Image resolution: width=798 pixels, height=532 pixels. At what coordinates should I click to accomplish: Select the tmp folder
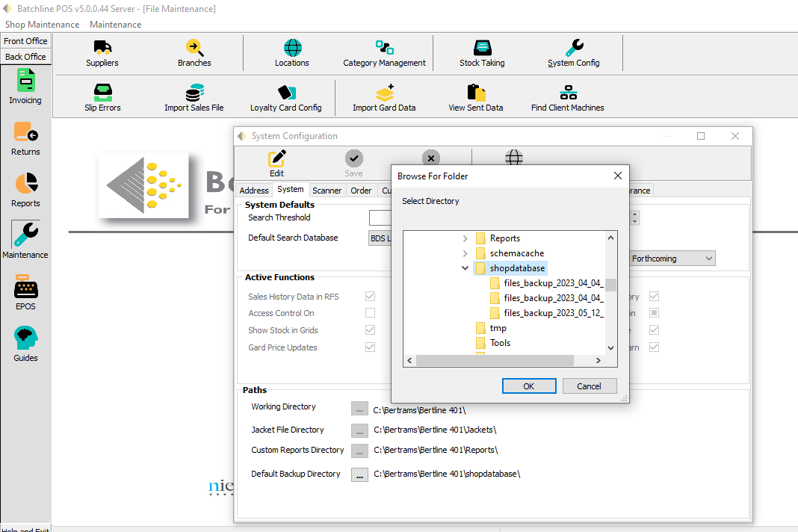point(491,328)
